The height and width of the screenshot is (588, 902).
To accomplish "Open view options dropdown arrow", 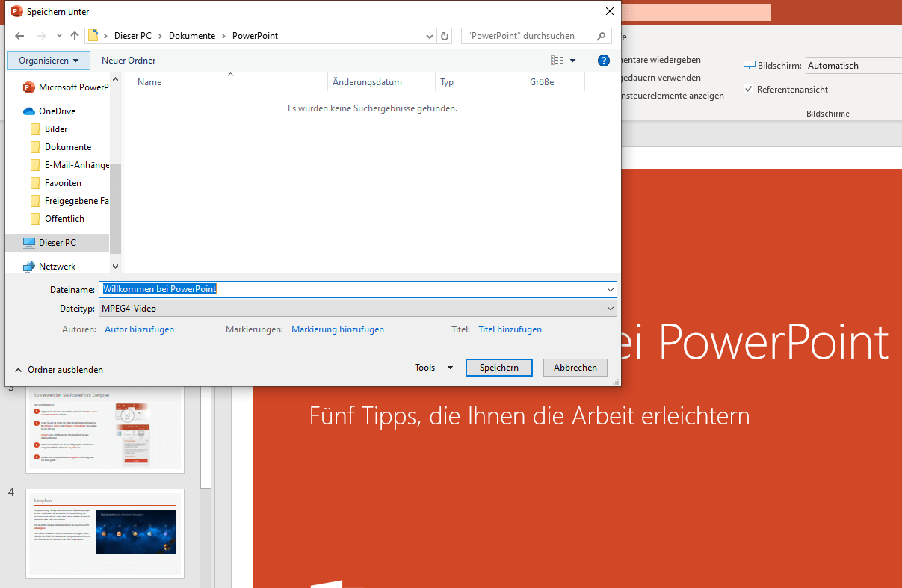I will click(x=573, y=61).
